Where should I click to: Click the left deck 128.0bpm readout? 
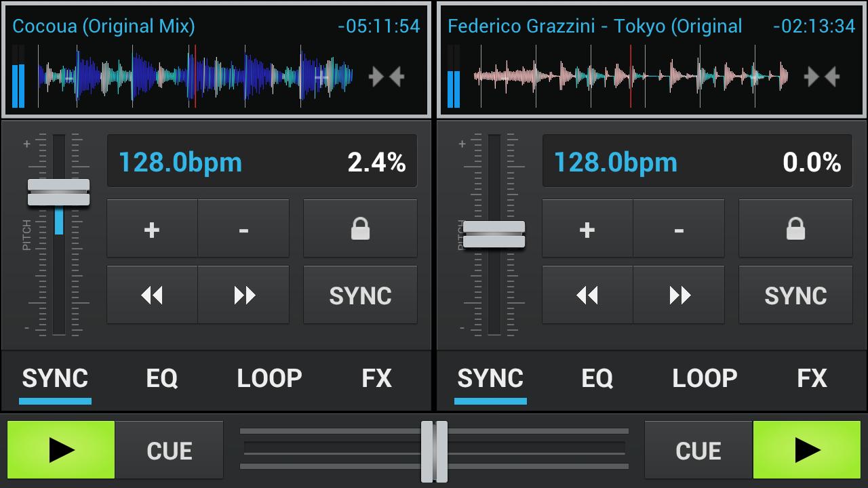[180, 163]
